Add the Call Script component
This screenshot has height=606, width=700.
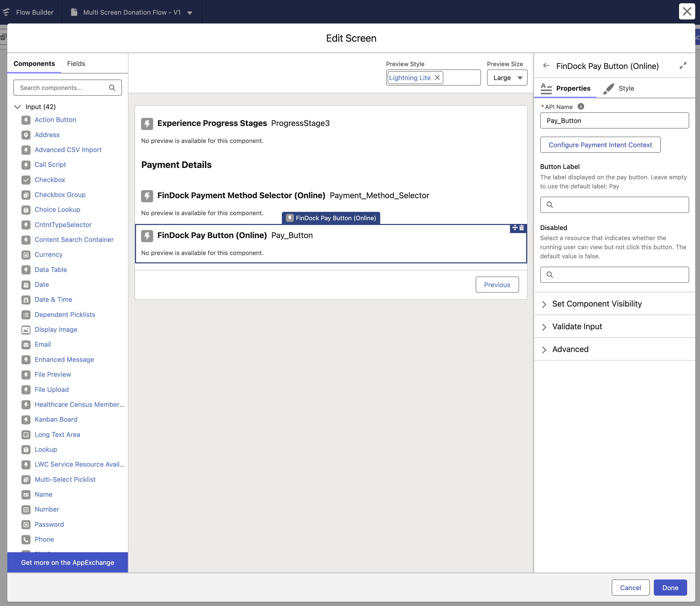pyautogui.click(x=50, y=165)
